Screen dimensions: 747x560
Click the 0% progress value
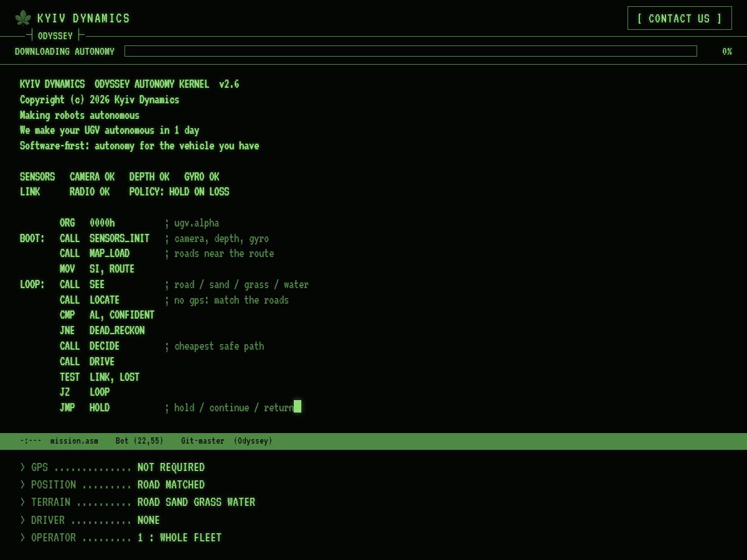coord(727,51)
